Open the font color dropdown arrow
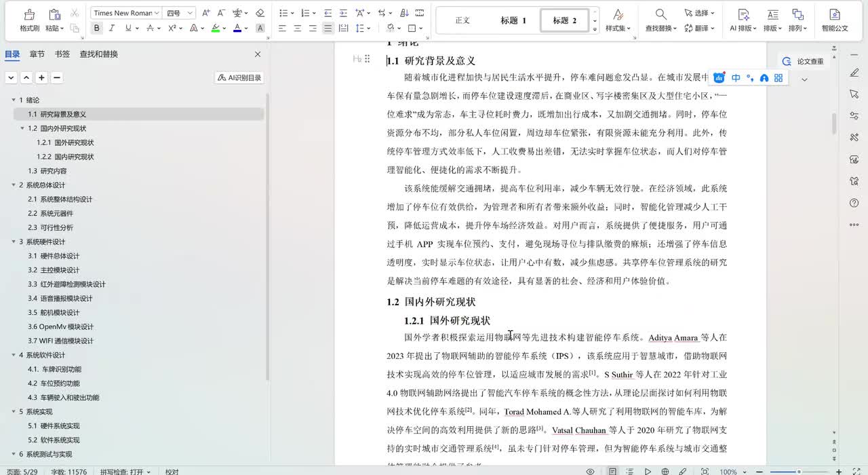This screenshot has width=868, height=475. (246, 28)
